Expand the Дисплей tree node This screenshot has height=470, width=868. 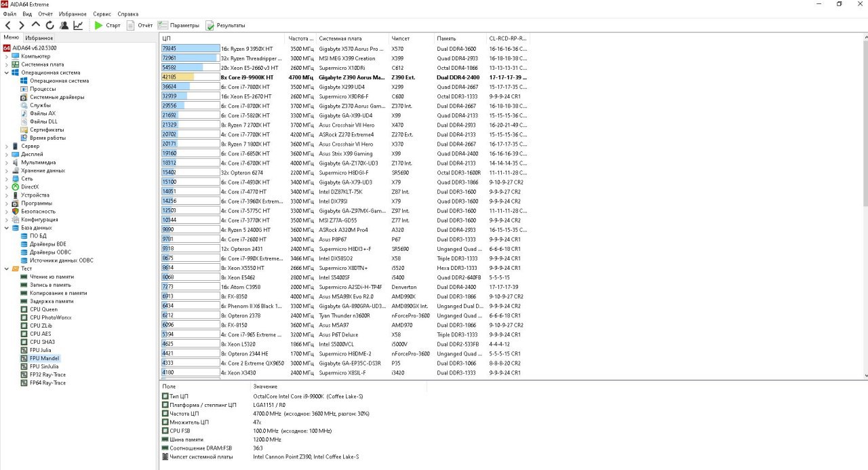[x=7, y=154]
